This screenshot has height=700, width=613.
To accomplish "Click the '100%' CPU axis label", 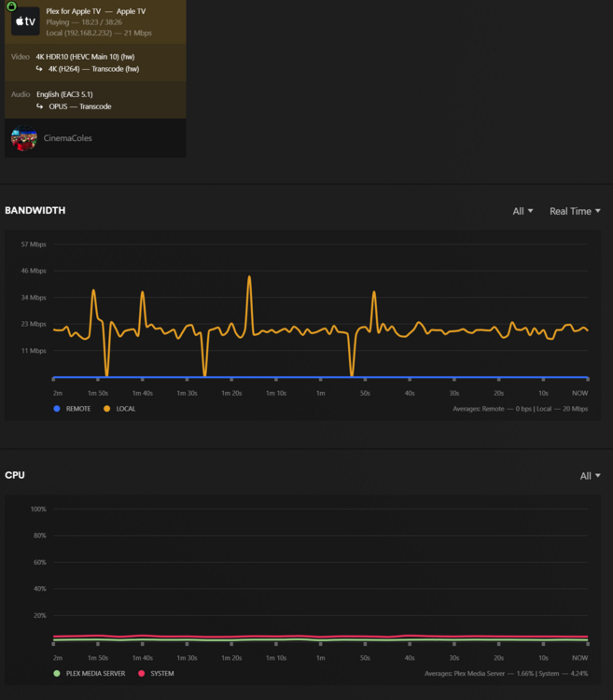I will tap(38, 509).
